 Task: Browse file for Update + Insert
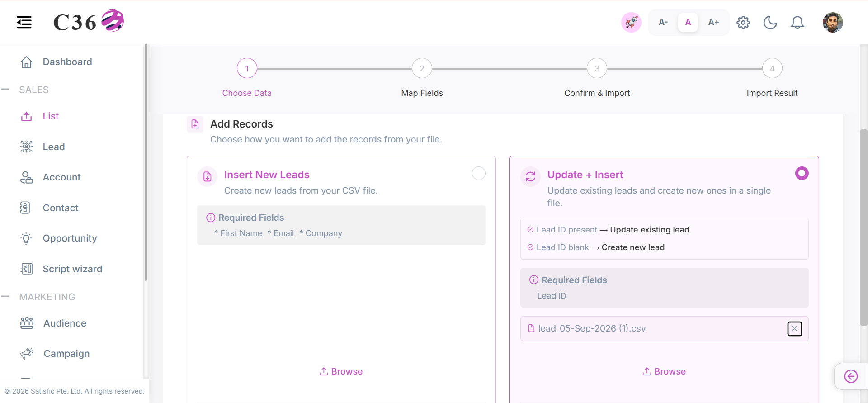point(664,371)
